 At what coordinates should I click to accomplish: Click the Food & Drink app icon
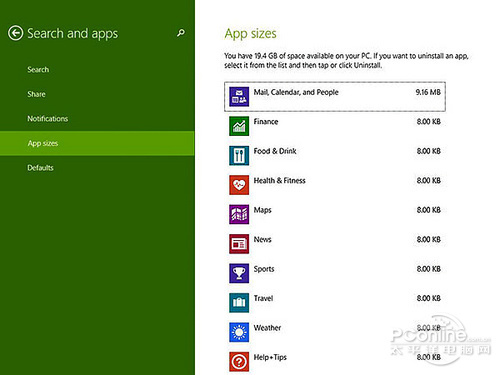(239, 156)
